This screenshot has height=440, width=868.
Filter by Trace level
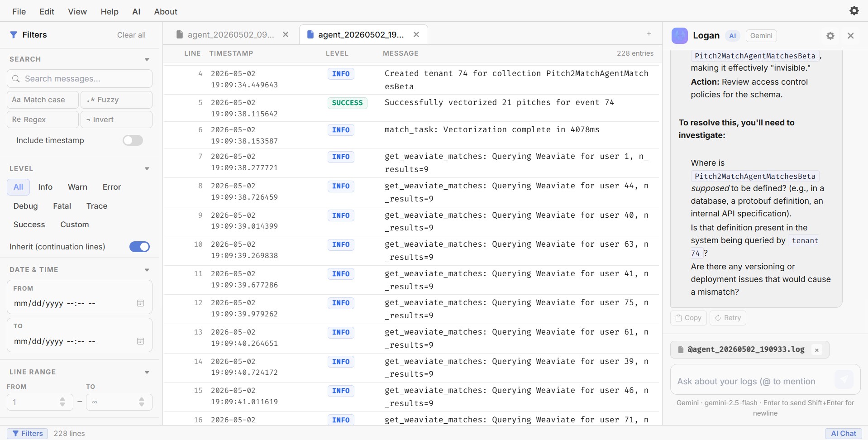tap(97, 206)
